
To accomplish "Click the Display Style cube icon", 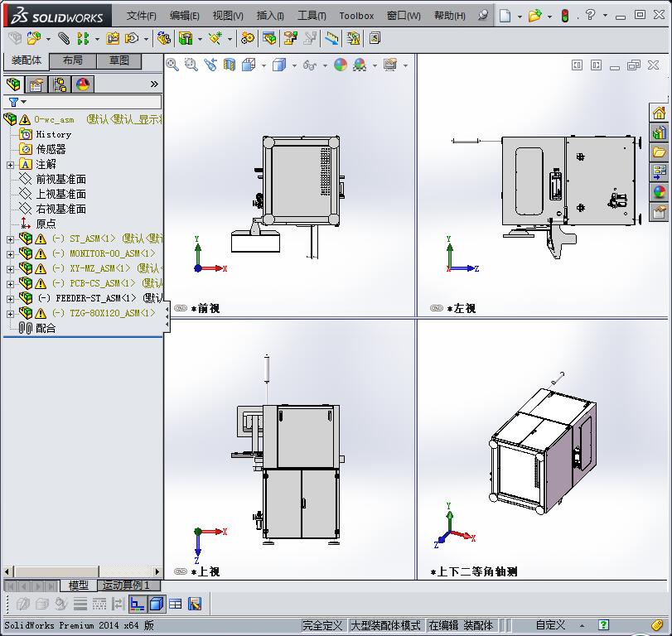I will pyautogui.click(x=279, y=65).
